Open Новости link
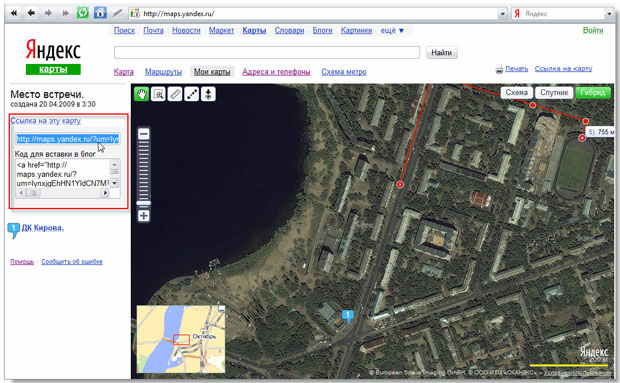 point(186,30)
